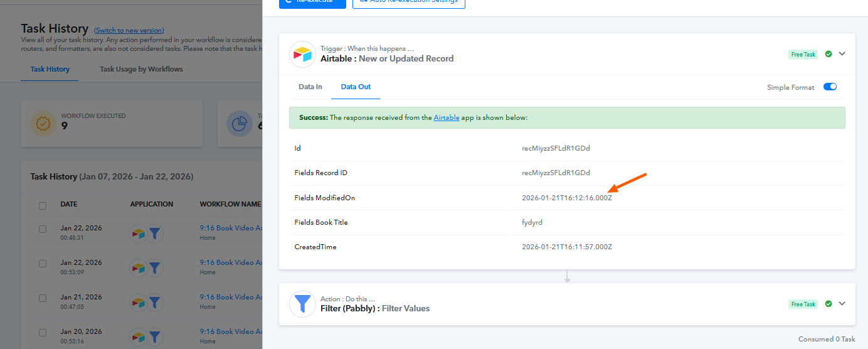The width and height of the screenshot is (868, 349).
Task: Expand the Filter Values step chevron
Action: [842, 304]
